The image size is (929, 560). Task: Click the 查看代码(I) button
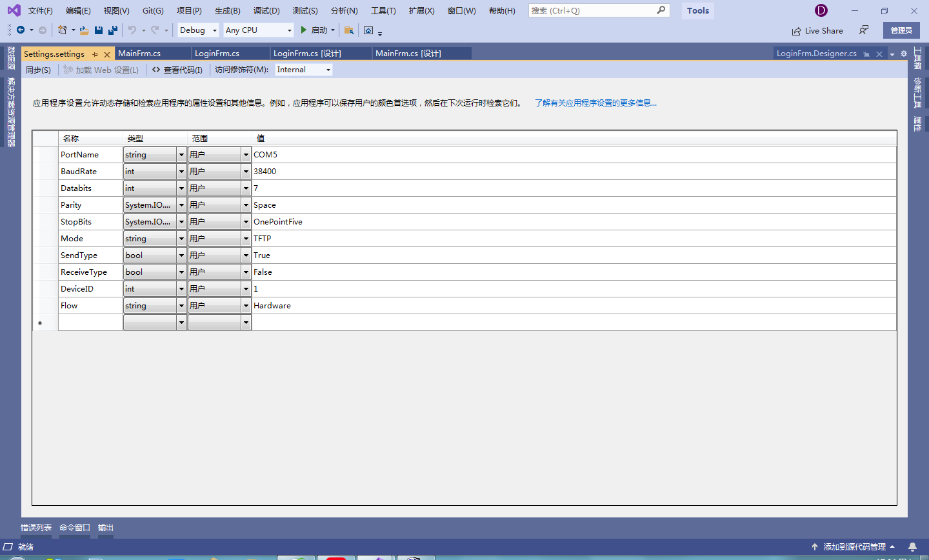click(x=177, y=70)
